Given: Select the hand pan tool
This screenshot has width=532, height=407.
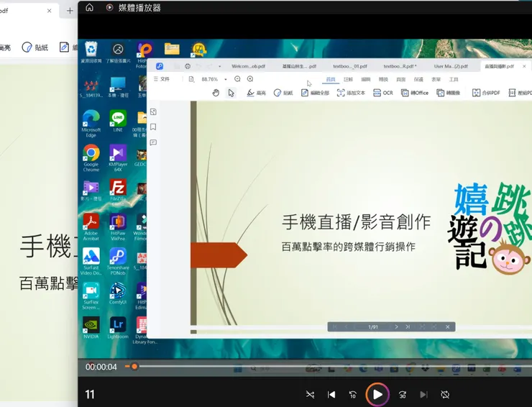Looking at the screenshot, I should [216, 93].
